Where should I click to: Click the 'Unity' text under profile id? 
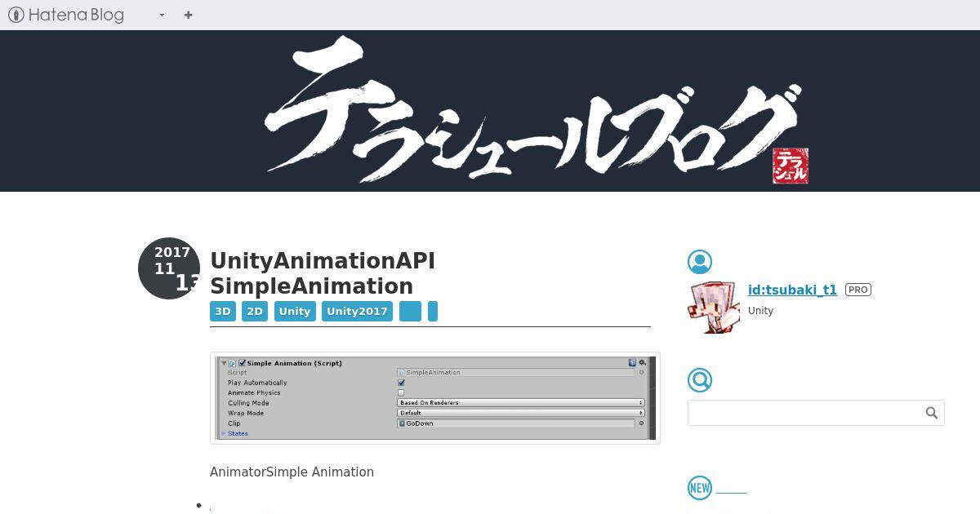pos(760,311)
